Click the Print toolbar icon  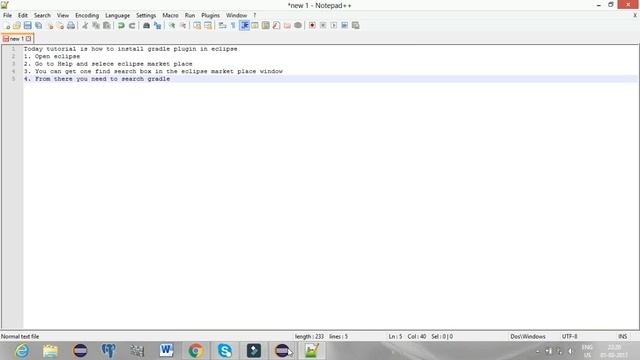[x=71, y=26]
